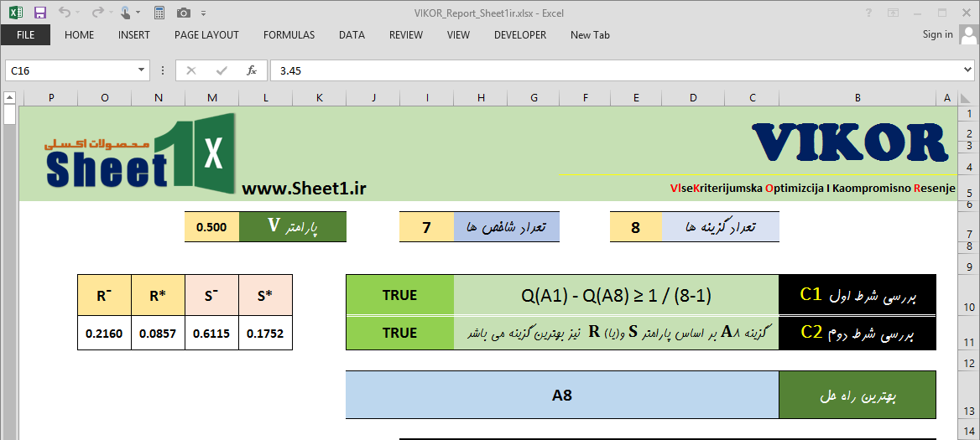The height and width of the screenshot is (440, 980).
Task: Switch to the INSERT ribbon tab
Action: tap(133, 35)
